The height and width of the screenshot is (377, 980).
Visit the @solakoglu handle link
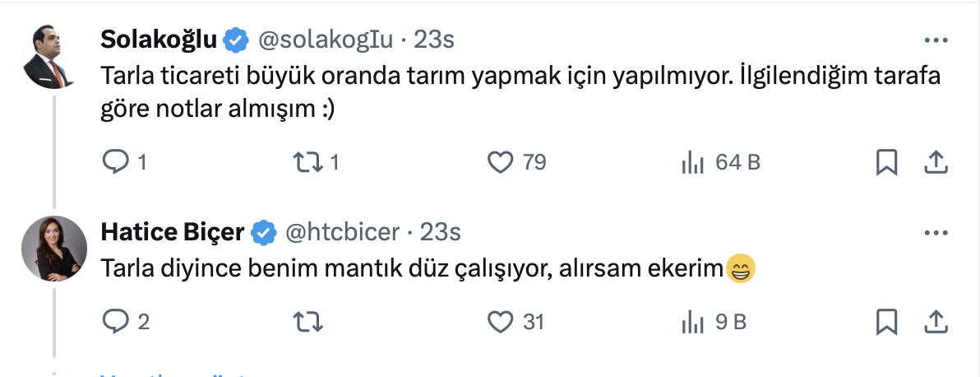(x=326, y=40)
